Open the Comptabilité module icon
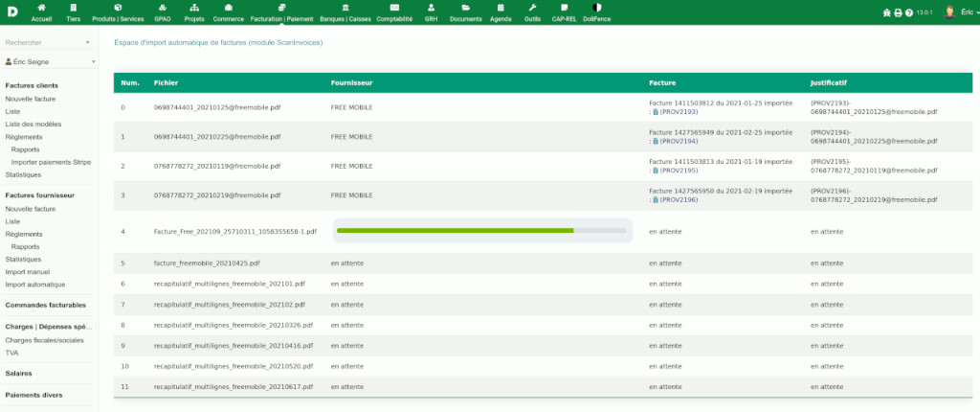This screenshot has width=980, height=412. coord(394,8)
